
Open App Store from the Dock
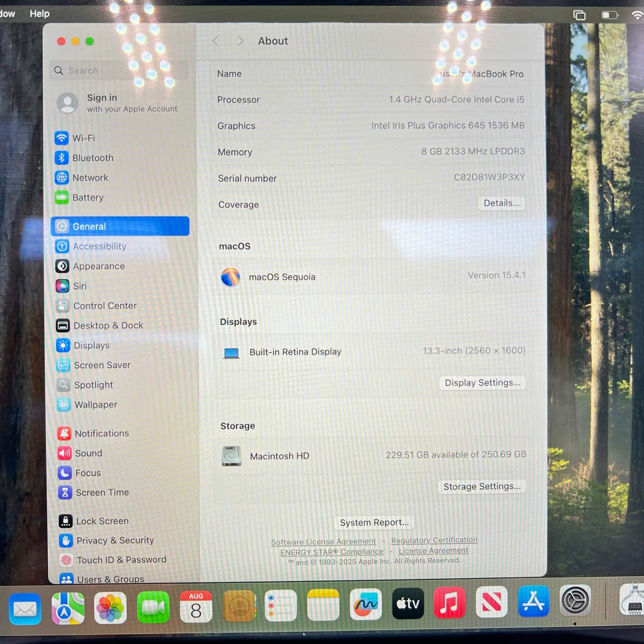(x=533, y=601)
